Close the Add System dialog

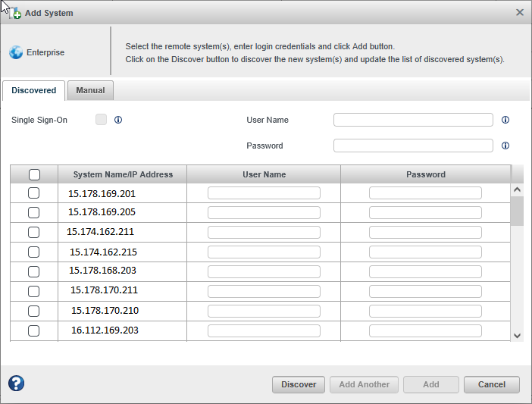click(x=519, y=13)
